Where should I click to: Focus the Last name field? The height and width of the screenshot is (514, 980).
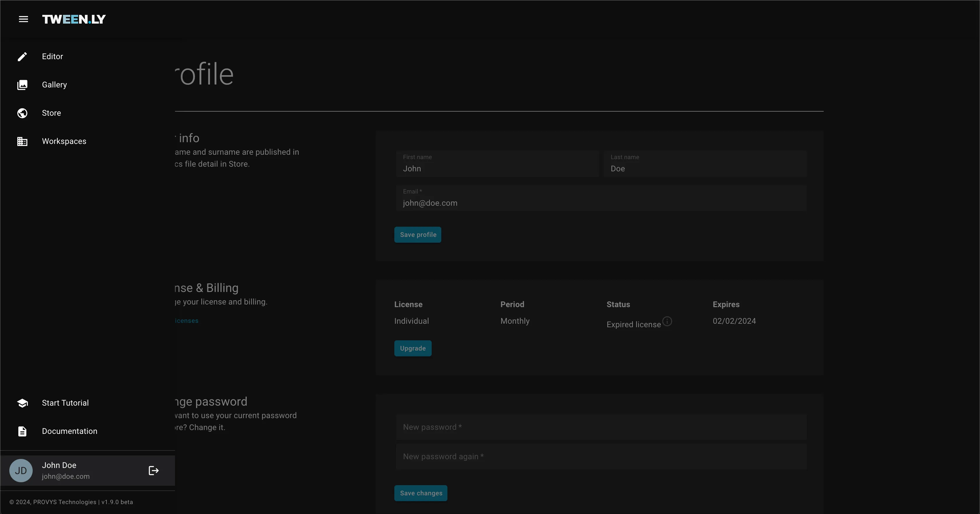point(705,164)
